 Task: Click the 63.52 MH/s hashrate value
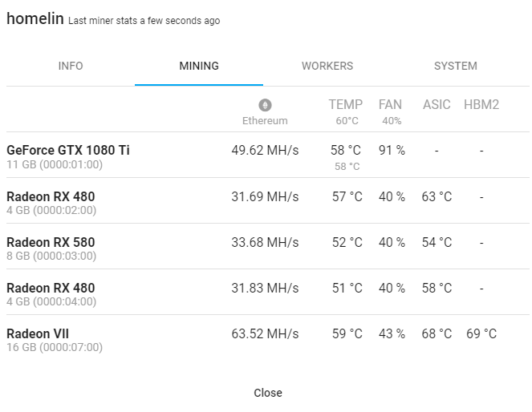(x=265, y=333)
